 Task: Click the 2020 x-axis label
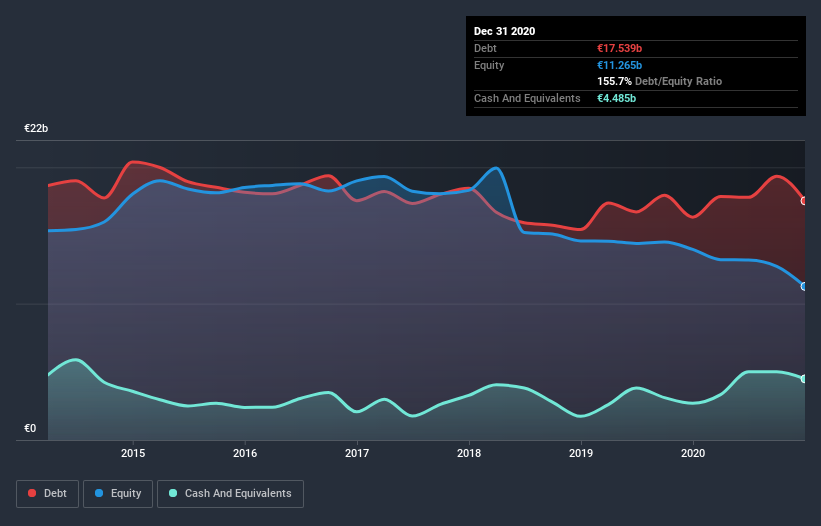[693, 453]
